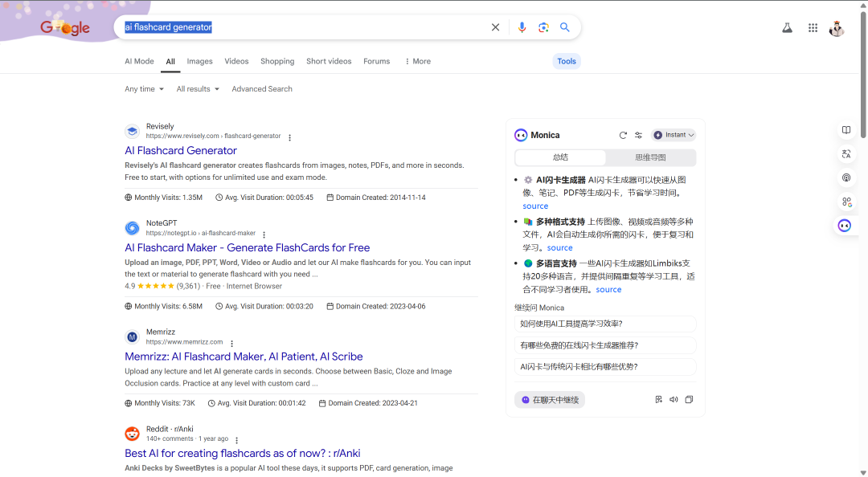Switch Monica to the 思维导图 mind map tab
Screen dimensions: 868x477
(x=650, y=157)
